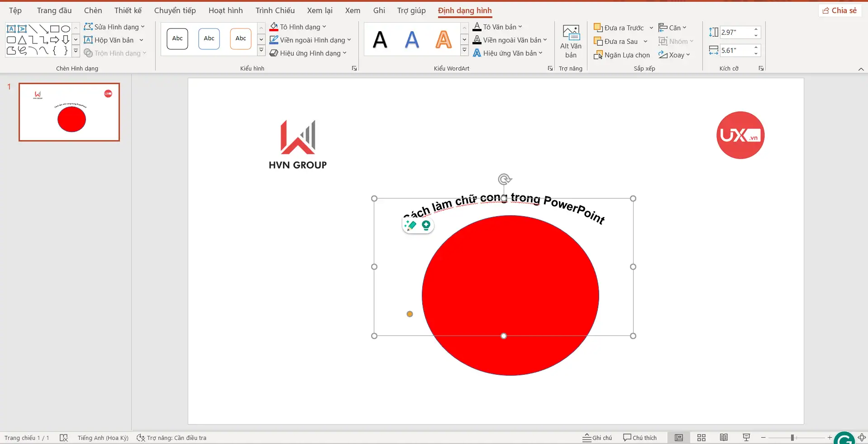The image size is (868, 444).
Task: Click the fit slide to window icon
Action: click(x=862, y=438)
